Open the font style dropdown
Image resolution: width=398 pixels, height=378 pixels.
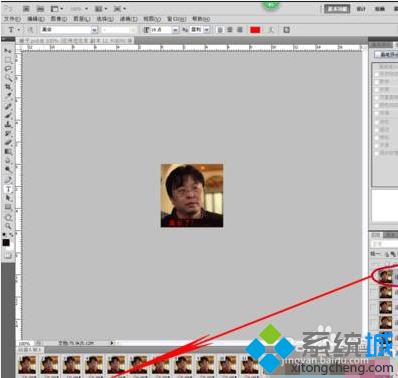click(x=133, y=30)
